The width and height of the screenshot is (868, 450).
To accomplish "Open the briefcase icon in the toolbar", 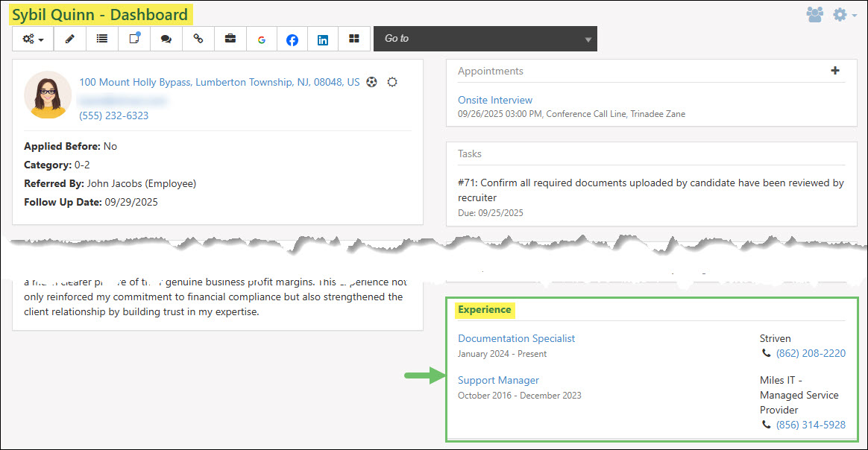I will [x=230, y=39].
